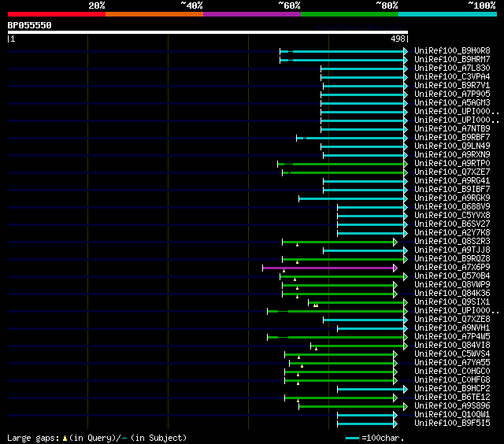This screenshot has height=444, width=504.
Task: Open hit UniRef100_A7P905
Action: [452, 94]
